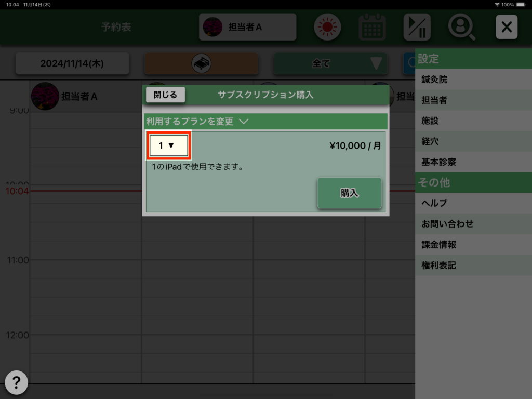Tap the bed icon orange button

pos(201,63)
